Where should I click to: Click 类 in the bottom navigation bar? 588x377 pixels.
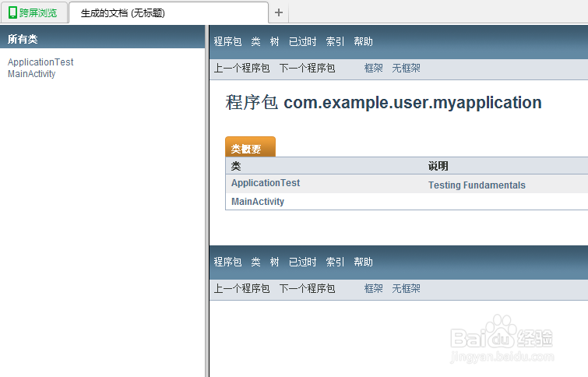pos(255,262)
